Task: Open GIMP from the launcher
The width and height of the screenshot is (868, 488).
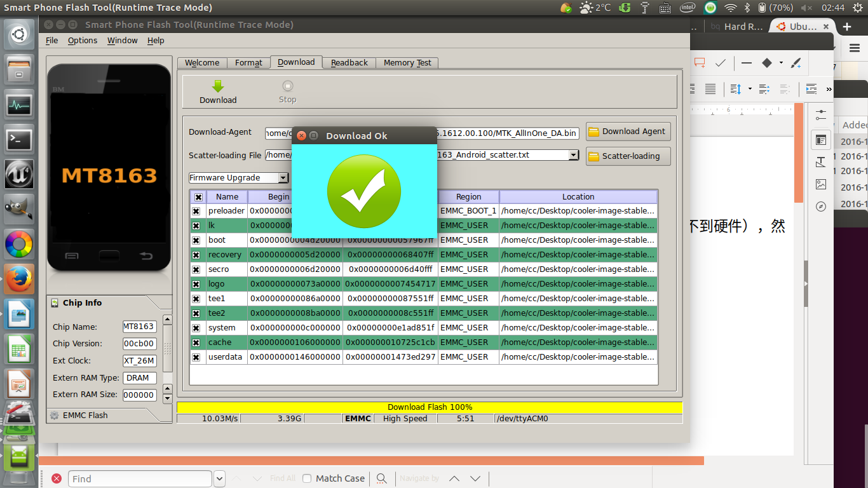Action: pyautogui.click(x=19, y=208)
